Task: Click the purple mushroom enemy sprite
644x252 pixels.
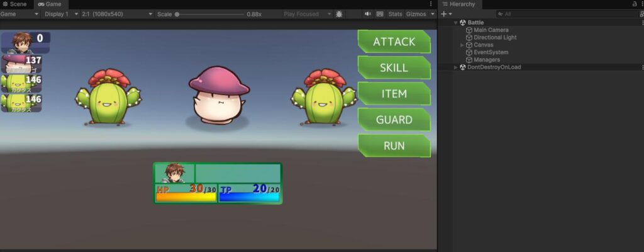Action: (x=218, y=96)
